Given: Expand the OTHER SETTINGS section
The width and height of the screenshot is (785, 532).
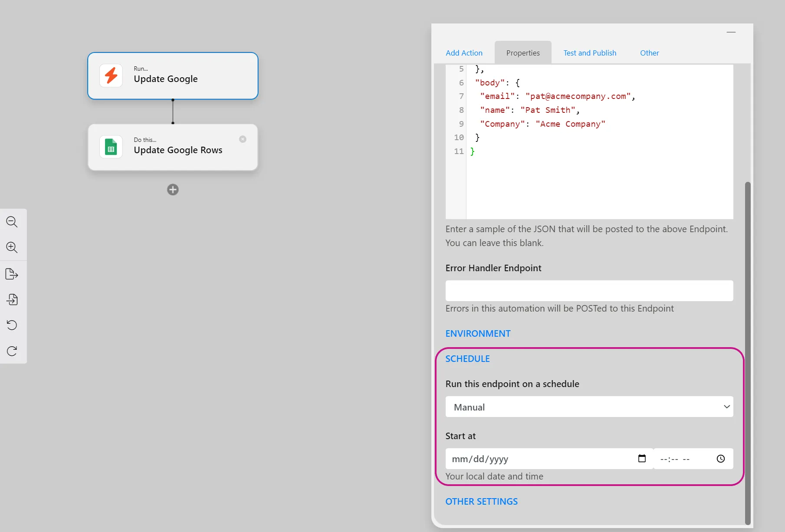Looking at the screenshot, I should coord(481,502).
